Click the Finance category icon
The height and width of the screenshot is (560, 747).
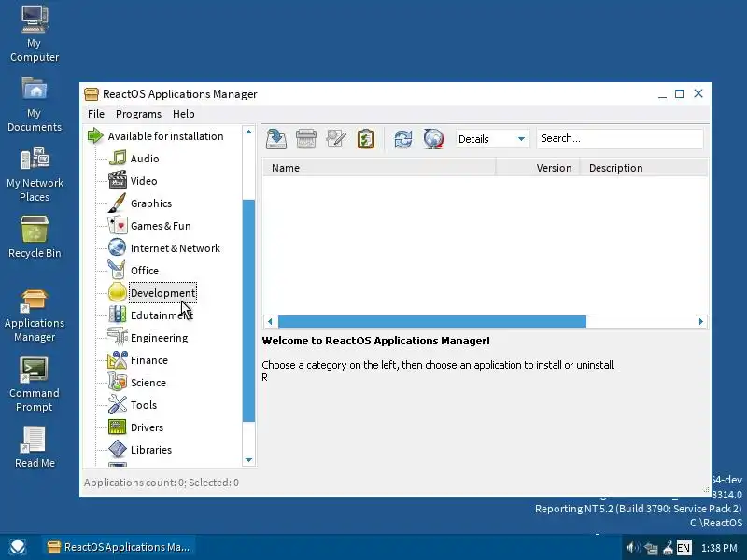click(118, 359)
